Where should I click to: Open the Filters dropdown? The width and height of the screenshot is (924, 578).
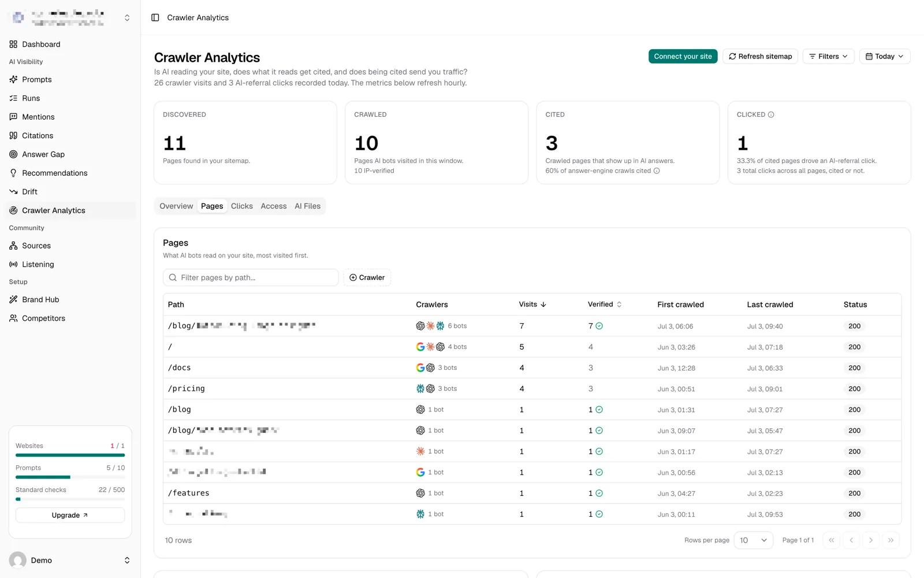(828, 56)
